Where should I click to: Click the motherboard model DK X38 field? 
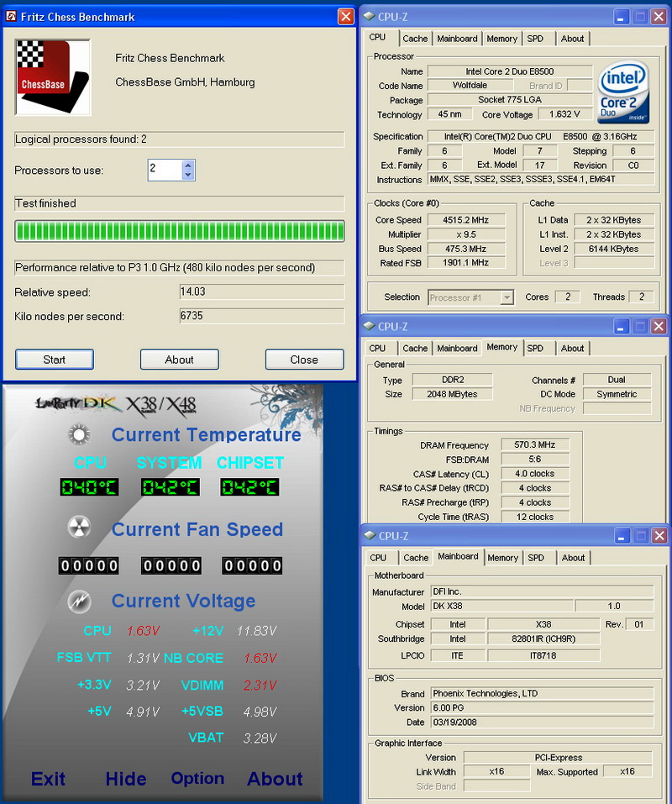coord(501,606)
